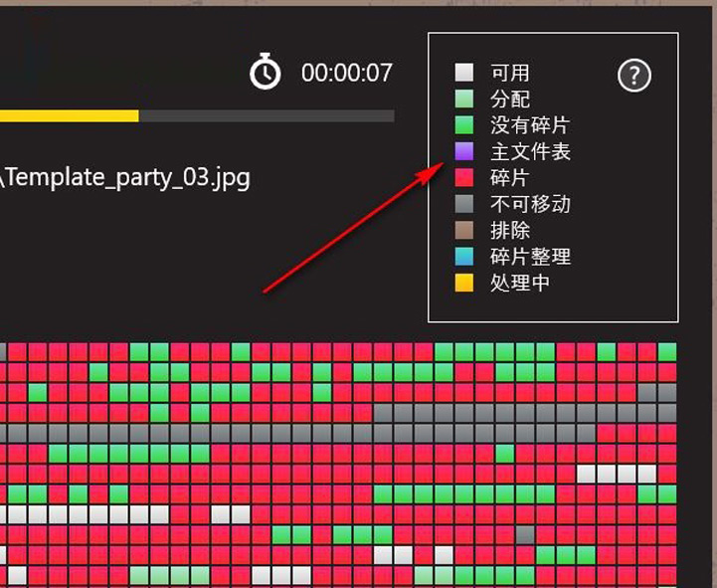Screen dimensions: 717x588
Task: Click the stopwatch timer icon
Action: tap(266, 72)
